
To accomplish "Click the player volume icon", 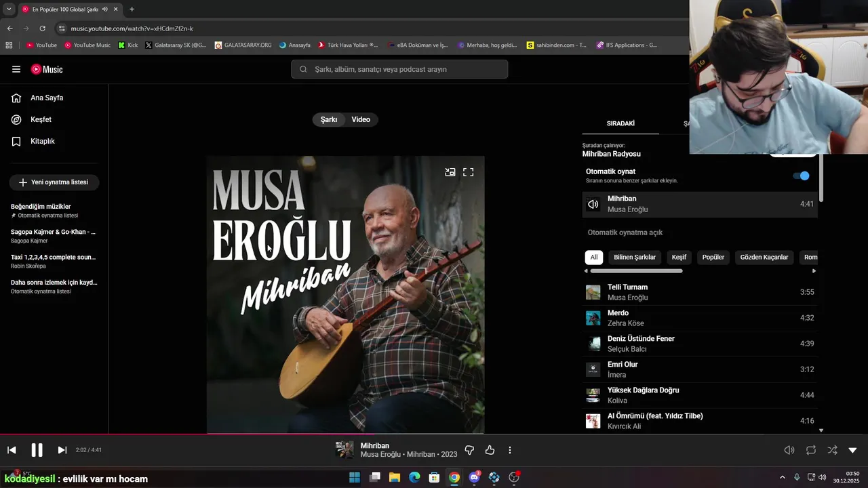I will [789, 450].
